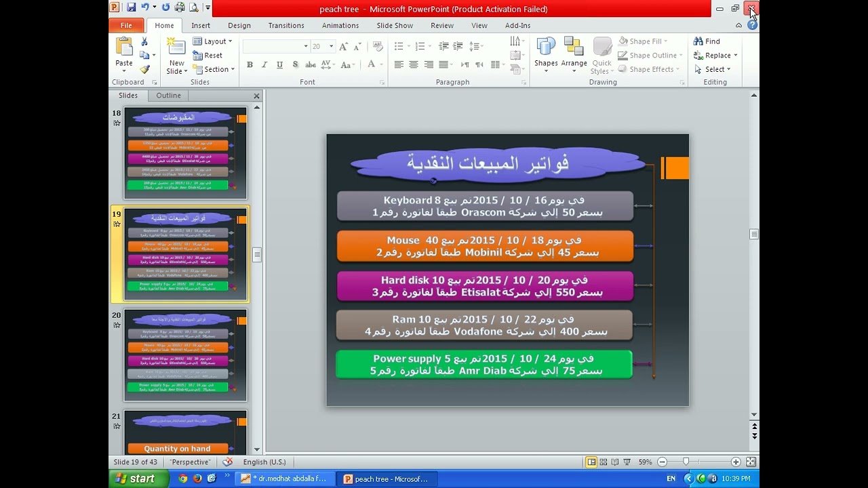Click the Zoom Out minus button
The width and height of the screenshot is (868, 488).
pos(663,462)
